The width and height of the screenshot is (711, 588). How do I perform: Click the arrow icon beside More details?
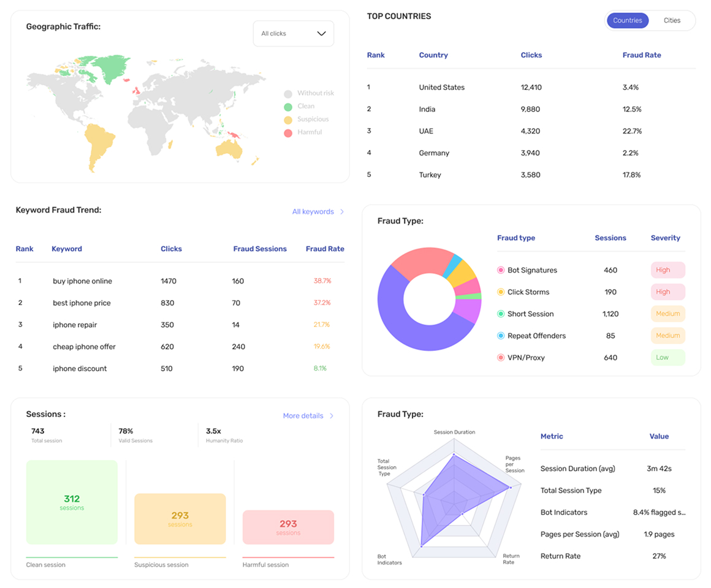pos(332,416)
